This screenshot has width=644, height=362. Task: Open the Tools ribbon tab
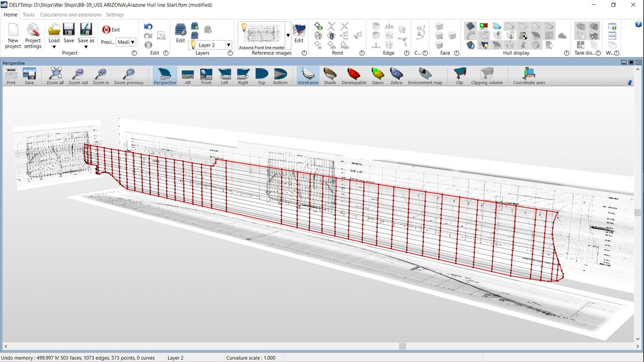(x=28, y=14)
